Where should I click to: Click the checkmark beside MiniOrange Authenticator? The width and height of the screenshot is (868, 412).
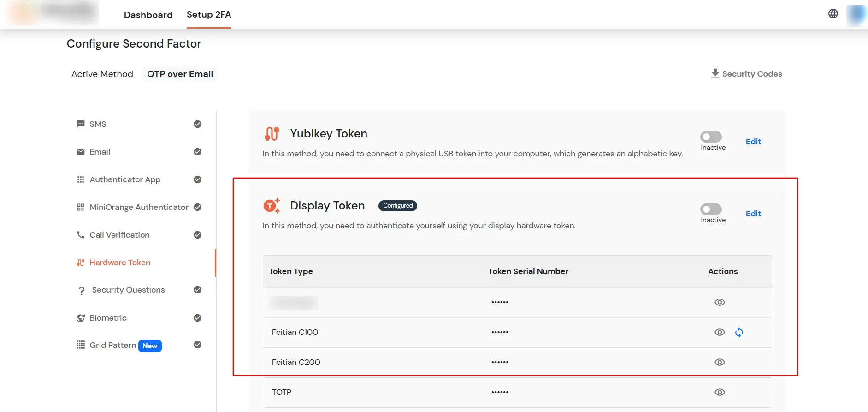pos(198,207)
